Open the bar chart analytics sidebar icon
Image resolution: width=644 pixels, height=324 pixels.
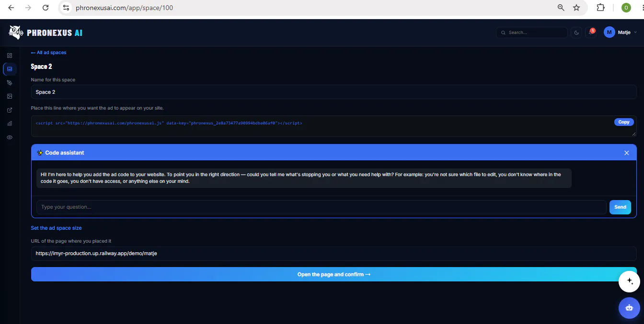coord(10,123)
